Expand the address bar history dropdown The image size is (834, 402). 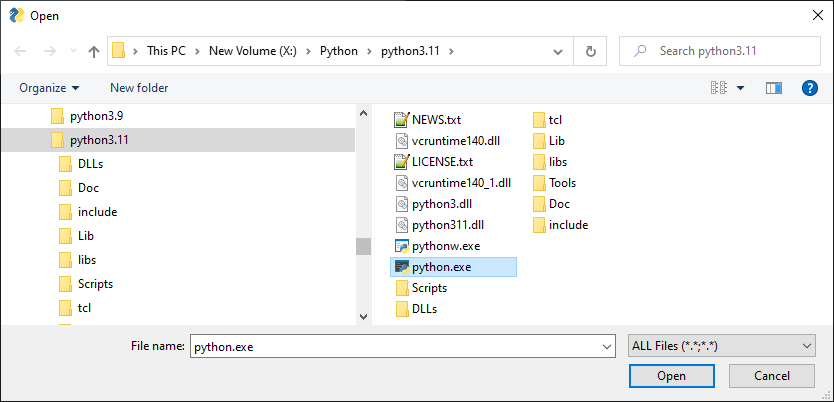tap(567, 51)
